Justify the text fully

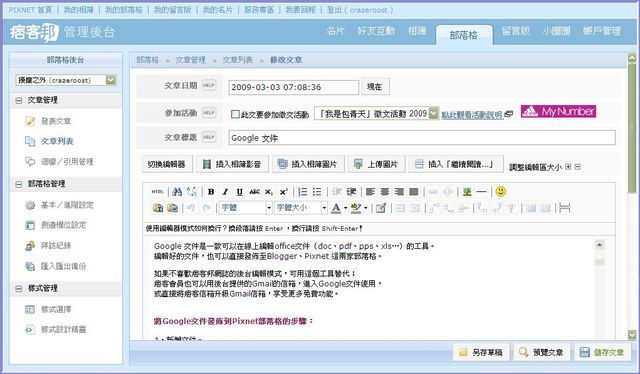(x=413, y=191)
